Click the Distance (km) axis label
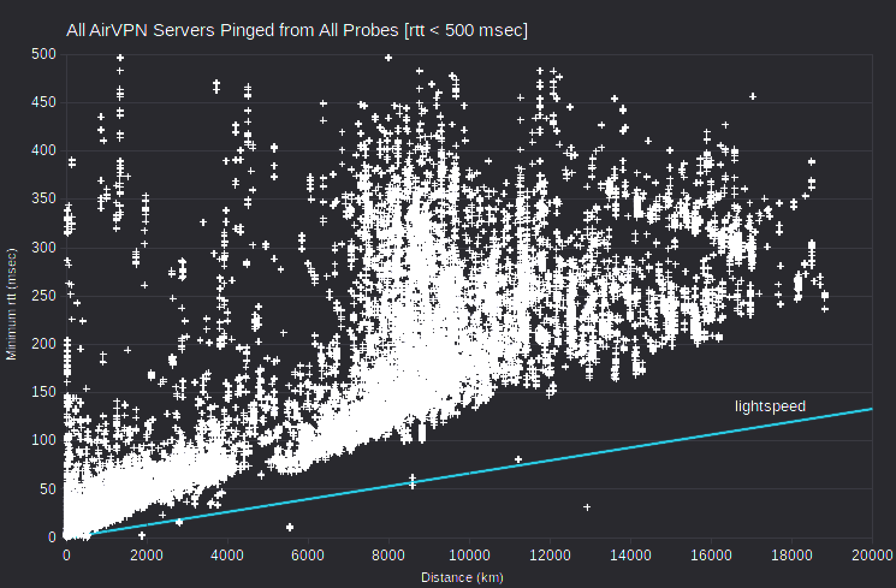This screenshot has width=896, height=588. coord(462,578)
